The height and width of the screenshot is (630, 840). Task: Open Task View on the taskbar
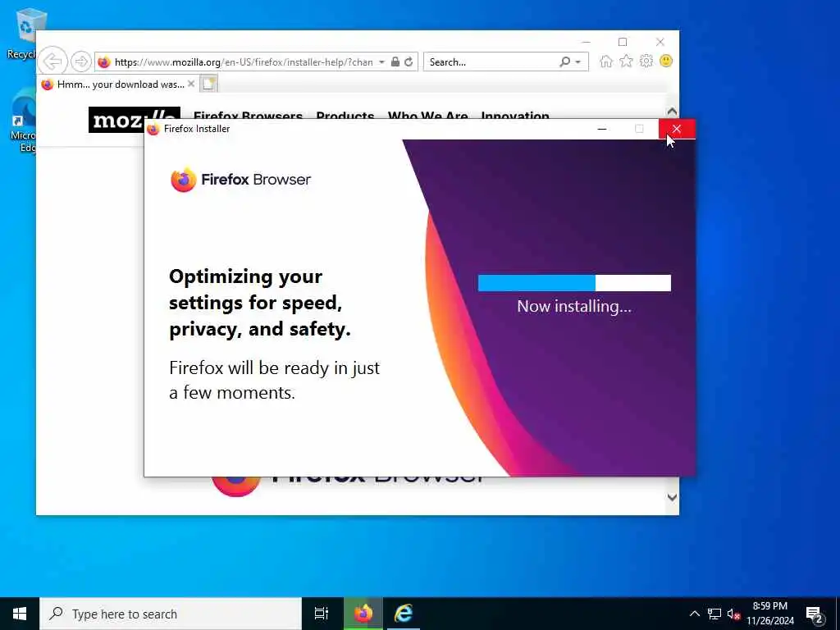click(322, 614)
